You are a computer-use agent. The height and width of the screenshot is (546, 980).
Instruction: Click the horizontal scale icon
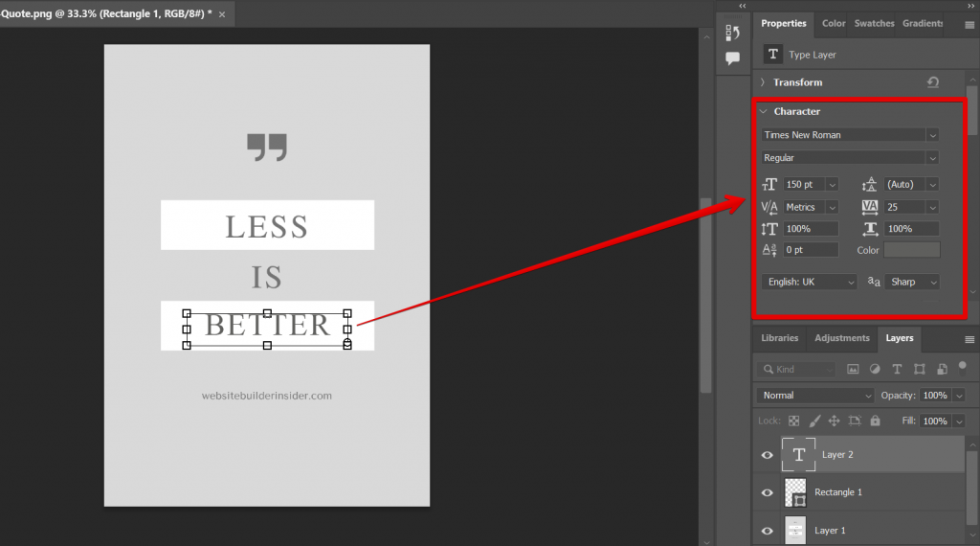(x=870, y=229)
